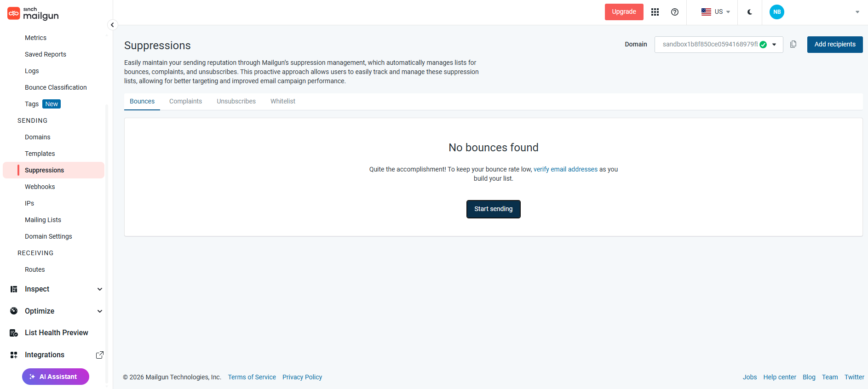868x389 pixels.
Task: Click the Integrations grid icon
Action: tap(14, 355)
